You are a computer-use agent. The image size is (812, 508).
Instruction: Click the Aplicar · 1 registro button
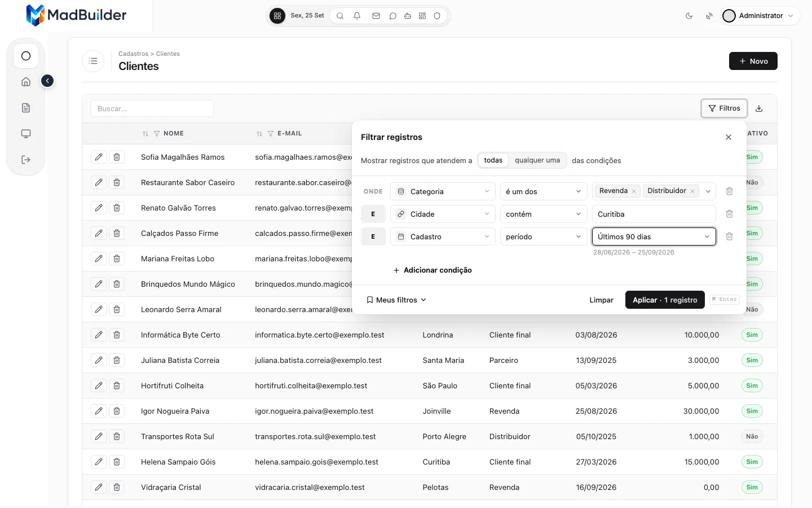[665, 300]
